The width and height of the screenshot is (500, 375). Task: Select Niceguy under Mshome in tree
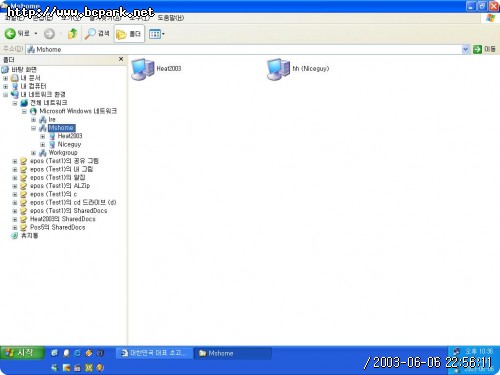(69, 144)
